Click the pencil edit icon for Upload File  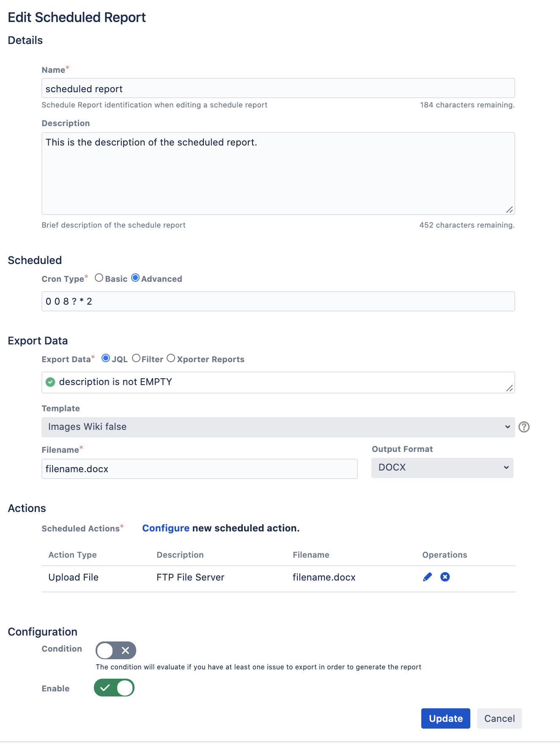(427, 577)
